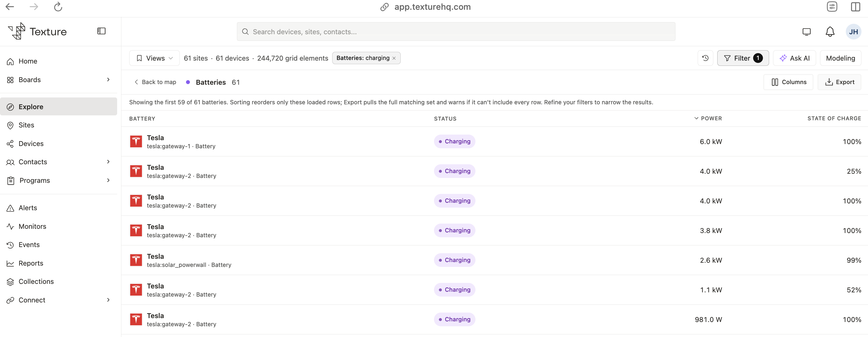
Task: Reload the page with refresh icon
Action: tap(58, 7)
